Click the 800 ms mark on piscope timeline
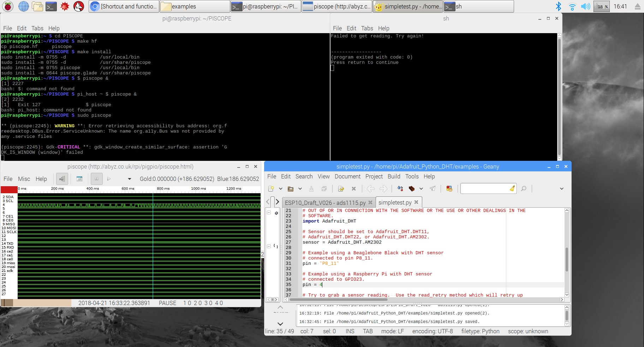 pos(163,189)
